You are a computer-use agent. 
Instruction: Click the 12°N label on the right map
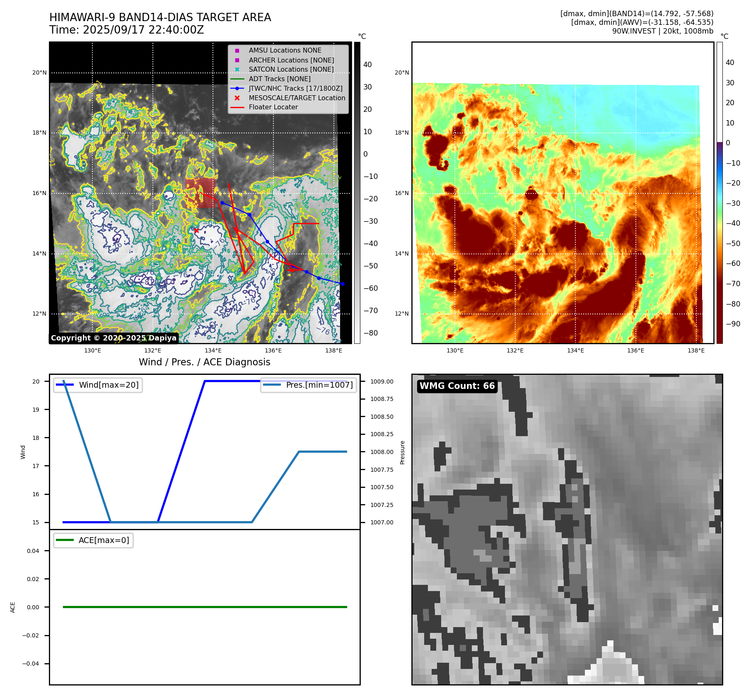point(402,314)
